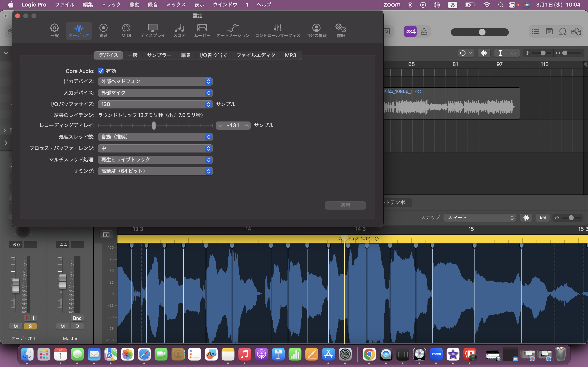Toggle the 1234 count-in button
Image resolution: width=588 pixels, height=367 pixels.
[410, 32]
